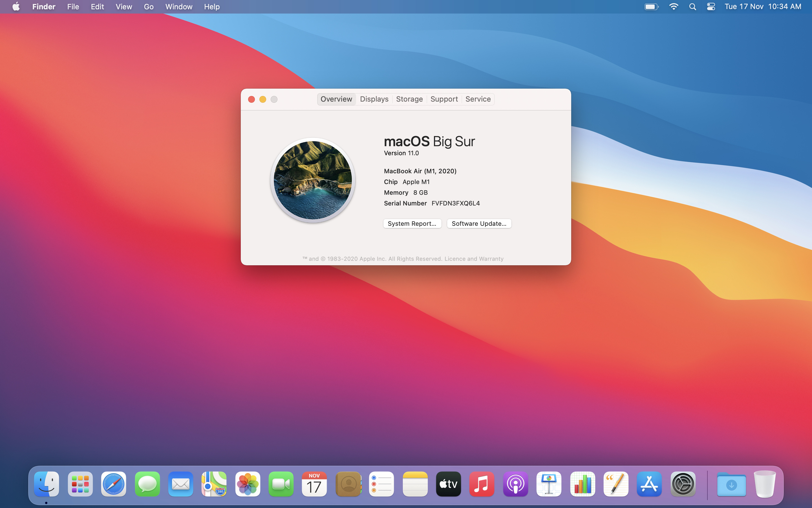Switch to the Storage tab
Screen dimensions: 812x508
pos(409,99)
